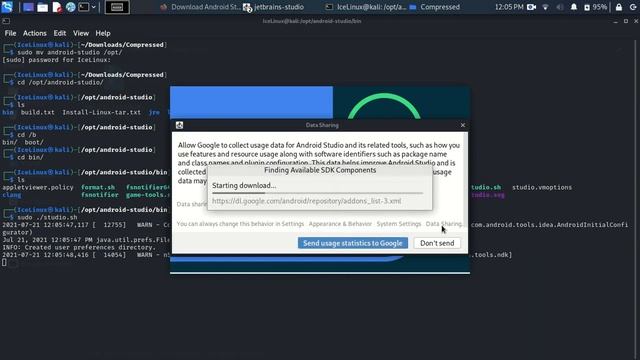This screenshot has width=640, height=360.
Task: Open the notifications bell icon
Action: click(x=573, y=7)
